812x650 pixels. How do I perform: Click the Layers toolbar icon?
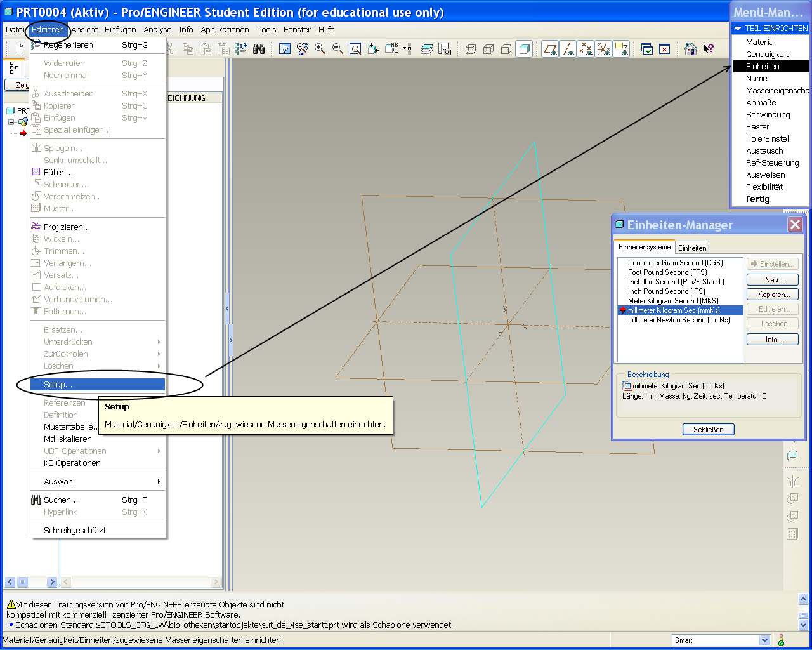tap(427, 49)
